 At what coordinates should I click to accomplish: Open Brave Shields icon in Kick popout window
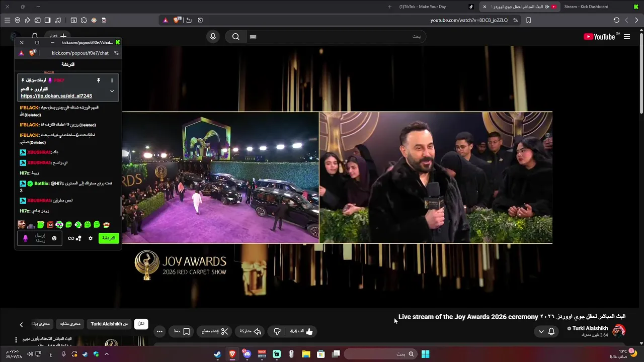tap(32, 53)
